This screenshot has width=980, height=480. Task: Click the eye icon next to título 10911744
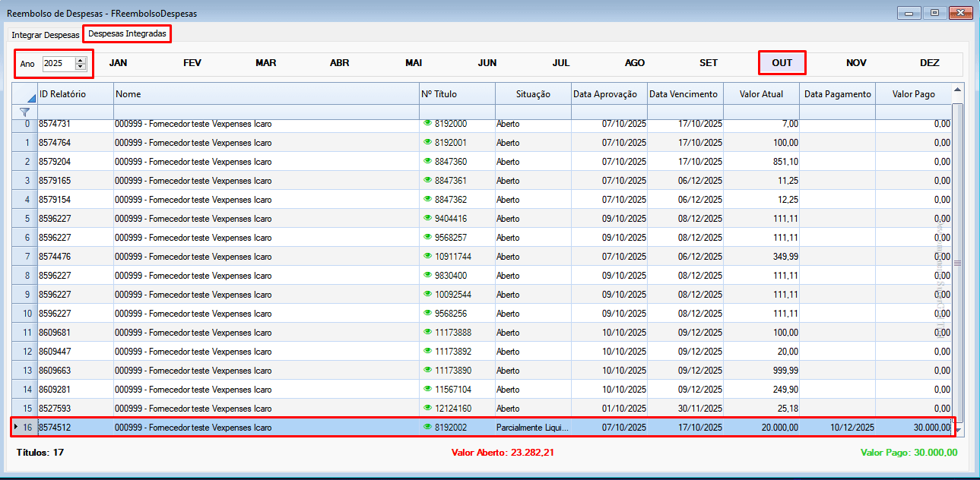pos(427,256)
